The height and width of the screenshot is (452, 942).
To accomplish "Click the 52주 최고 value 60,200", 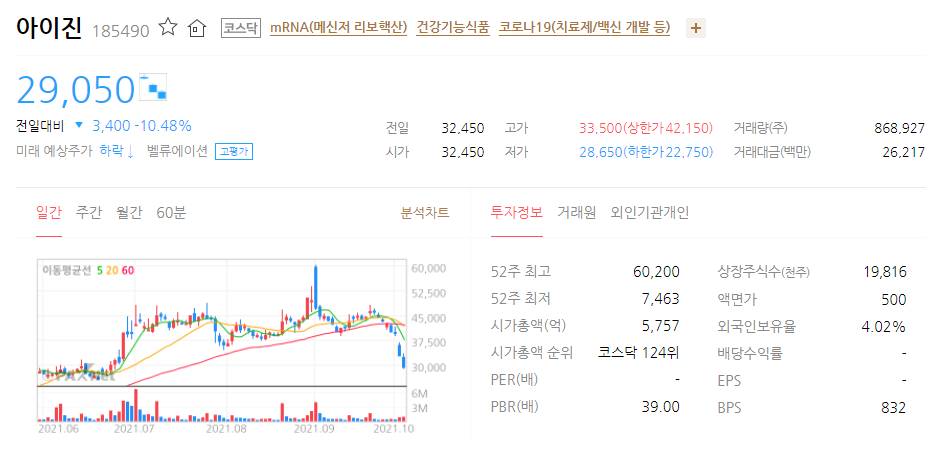I will coord(657,272).
